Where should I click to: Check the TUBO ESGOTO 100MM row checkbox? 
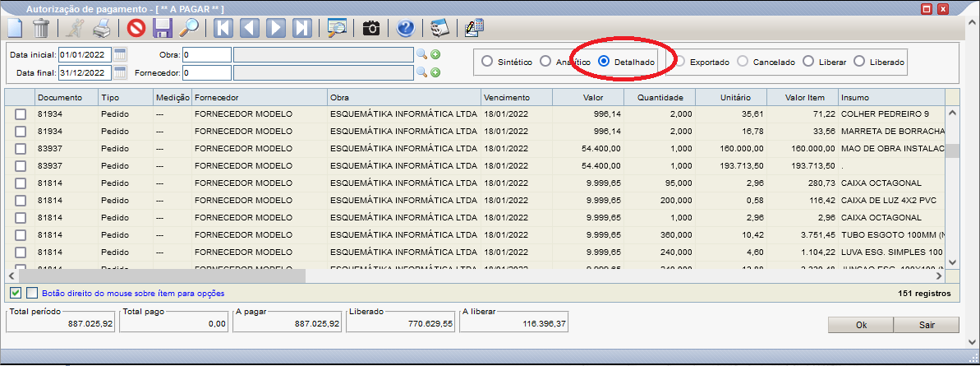click(21, 235)
